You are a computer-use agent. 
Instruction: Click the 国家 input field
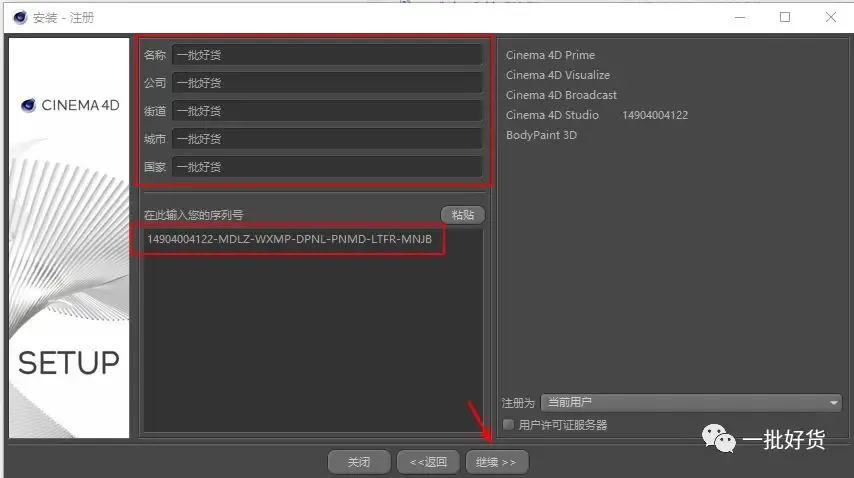click(x=327, y=167)
